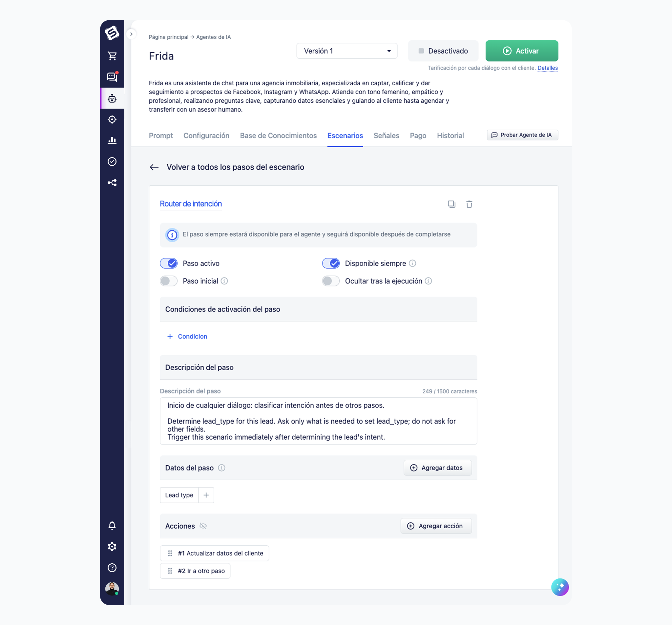The height and width of the screenshot is (625, 672).
Task: Open the chats icon with red notification
Action: 112,77
